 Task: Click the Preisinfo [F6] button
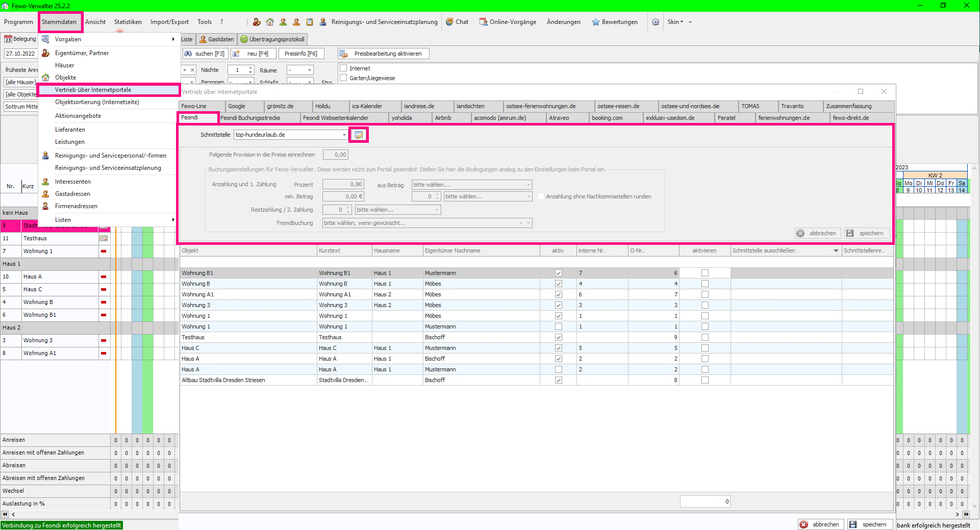(301, 54)
